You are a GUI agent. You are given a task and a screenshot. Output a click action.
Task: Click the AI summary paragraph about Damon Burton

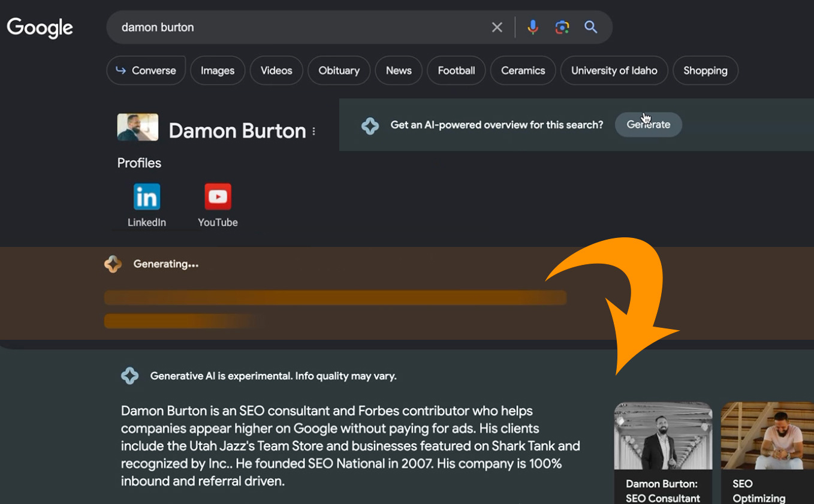(351, 446)
